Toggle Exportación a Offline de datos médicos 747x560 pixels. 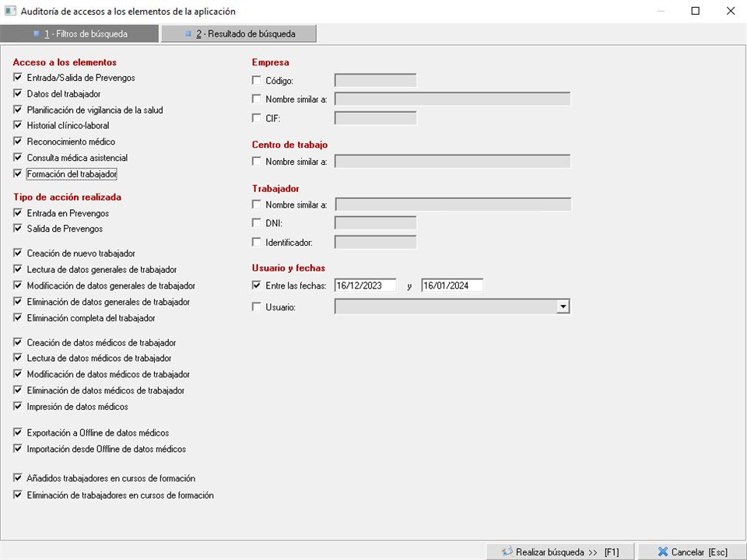(x=18, y=432)
